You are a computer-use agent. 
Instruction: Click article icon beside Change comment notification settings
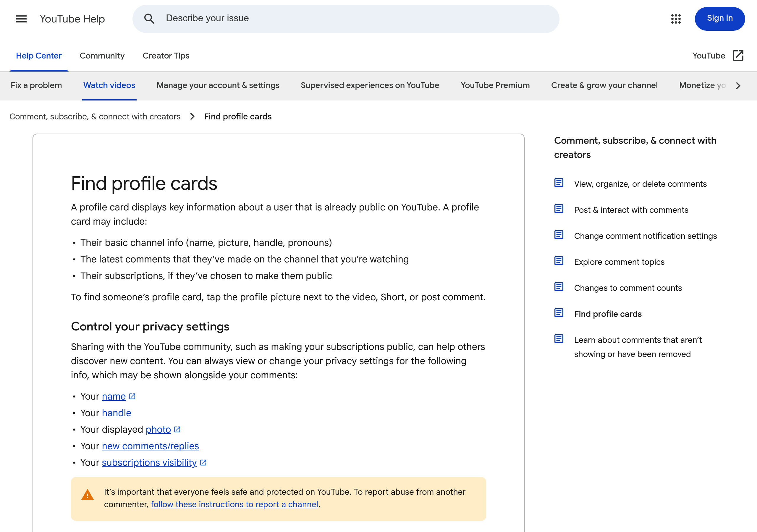(559, 235)
